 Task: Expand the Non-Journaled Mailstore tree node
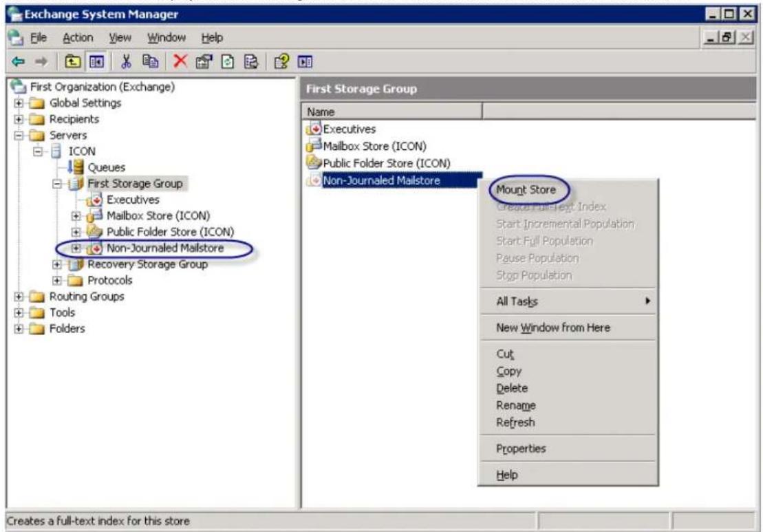pyautogui.click(x=76, y=248)
